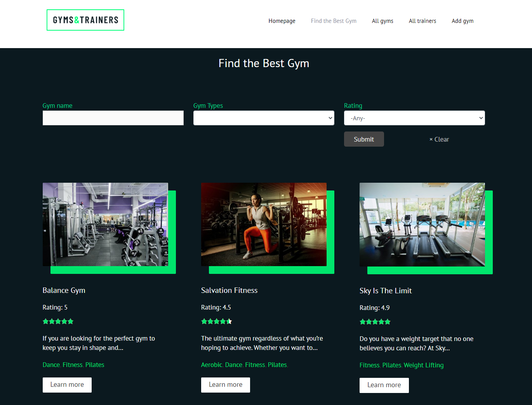Focus the Gym name input field

[113, 118]
